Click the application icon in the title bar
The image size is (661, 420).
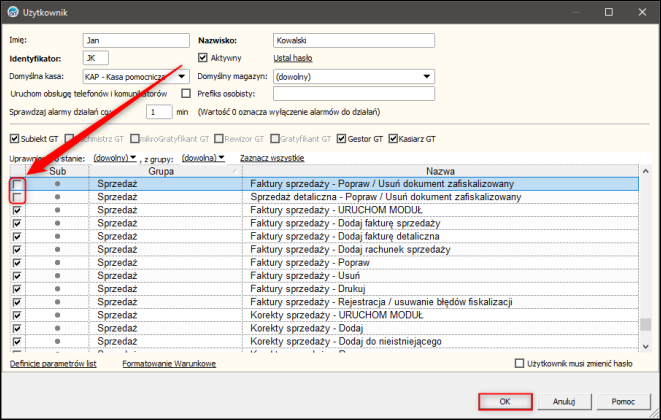tap(13, 12)
